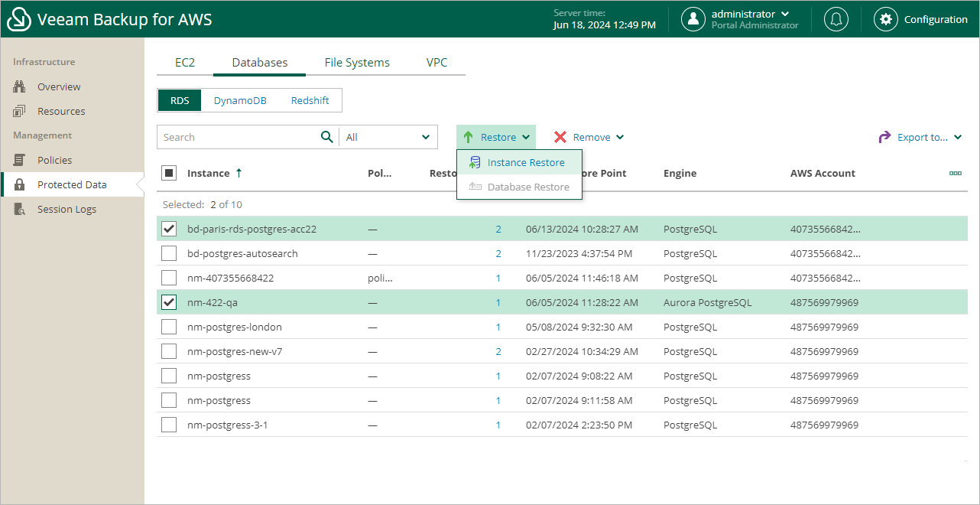Open restore points link for nm-postgres-new-v7

[x=498, y=351]
